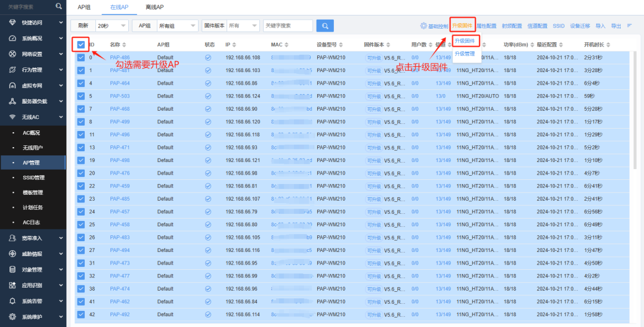Click the apps icon beside 应用识别
The image size is (644, 327).
(x=13, y=285)
